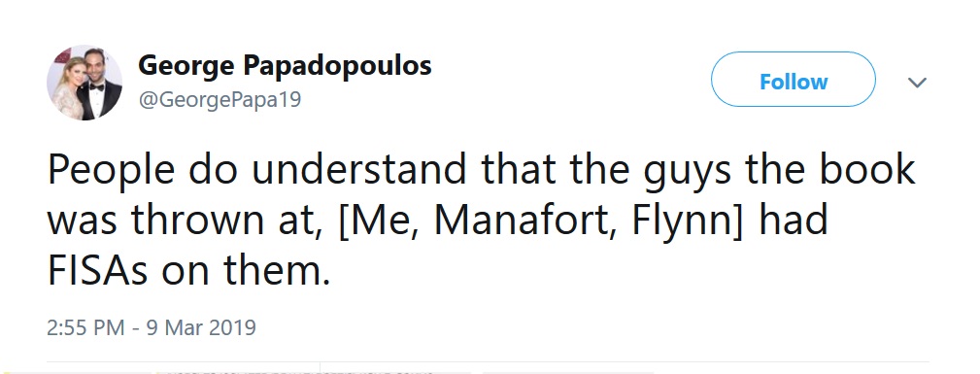Viewport: 980px width, 374px height.
Task: Open the @GeorgePapa19 handle link
Action: (220, 99)
